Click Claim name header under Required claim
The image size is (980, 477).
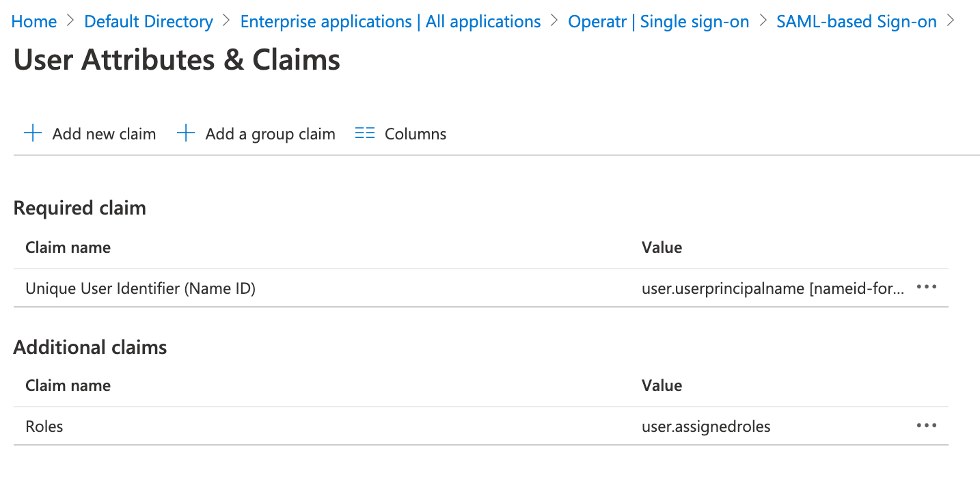click(68, 247)
